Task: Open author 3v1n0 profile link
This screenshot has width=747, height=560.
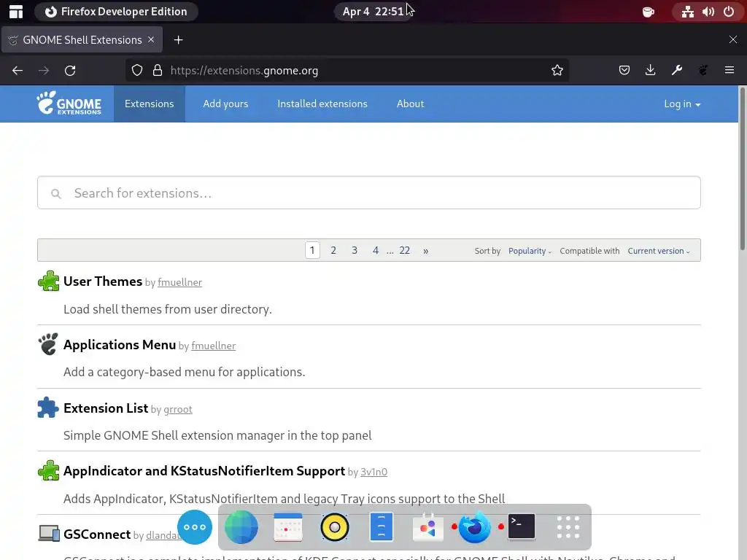Action: [373, 472]
